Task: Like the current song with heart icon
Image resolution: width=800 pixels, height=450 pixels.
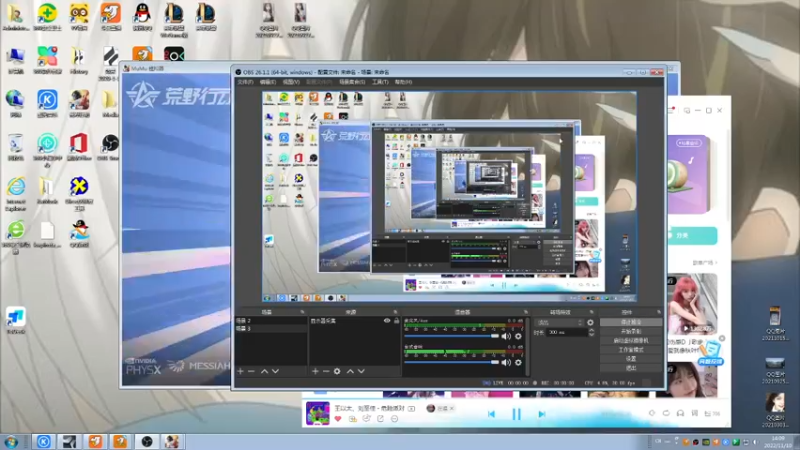Action: tap(338, 419)
